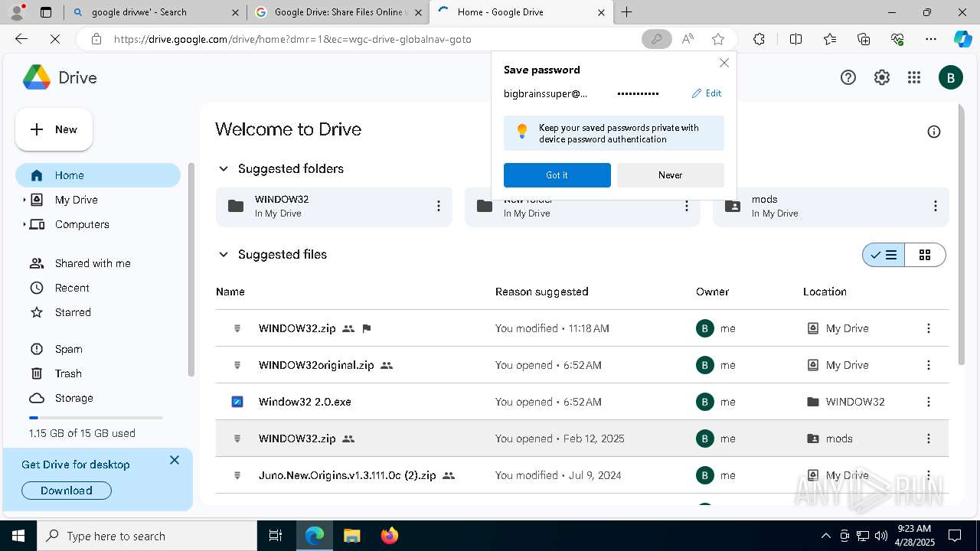Click the browser address bar URL
The height and width of the screenshot is (551, 980).
pos(292,39)
